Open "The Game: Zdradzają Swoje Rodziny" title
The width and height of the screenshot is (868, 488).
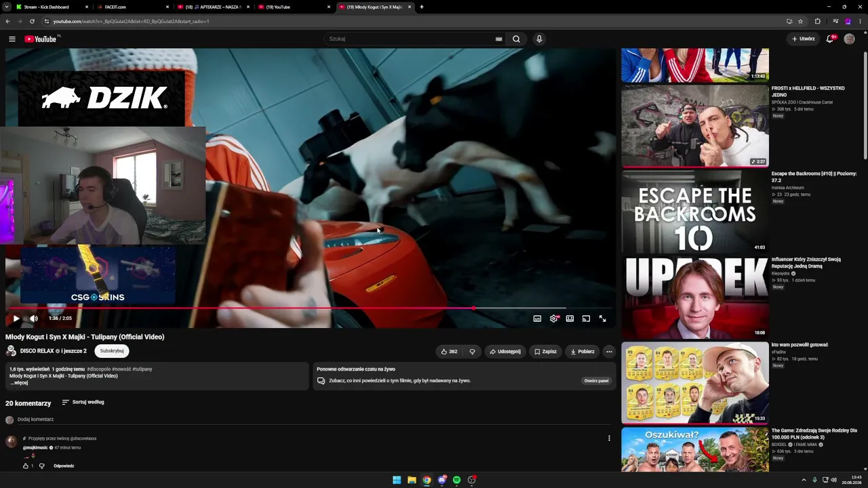[814, 434]
